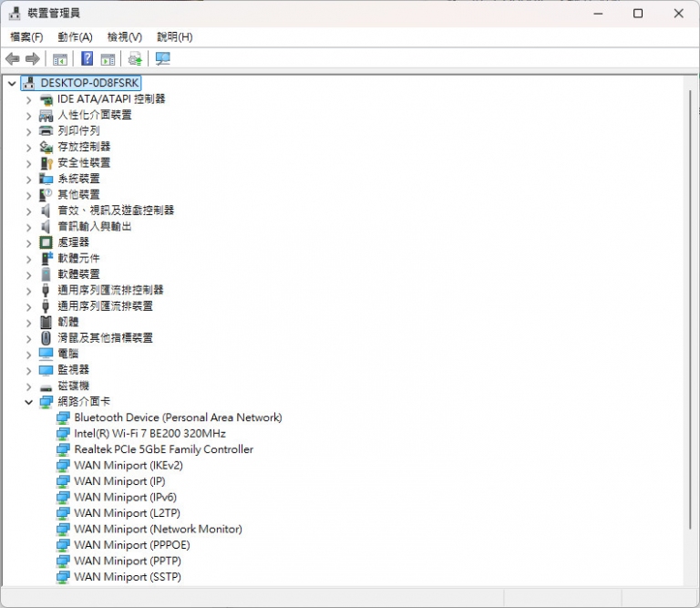
Task: Select WAN Miniport (PPPOE) entry
Action: coord(131,545)
